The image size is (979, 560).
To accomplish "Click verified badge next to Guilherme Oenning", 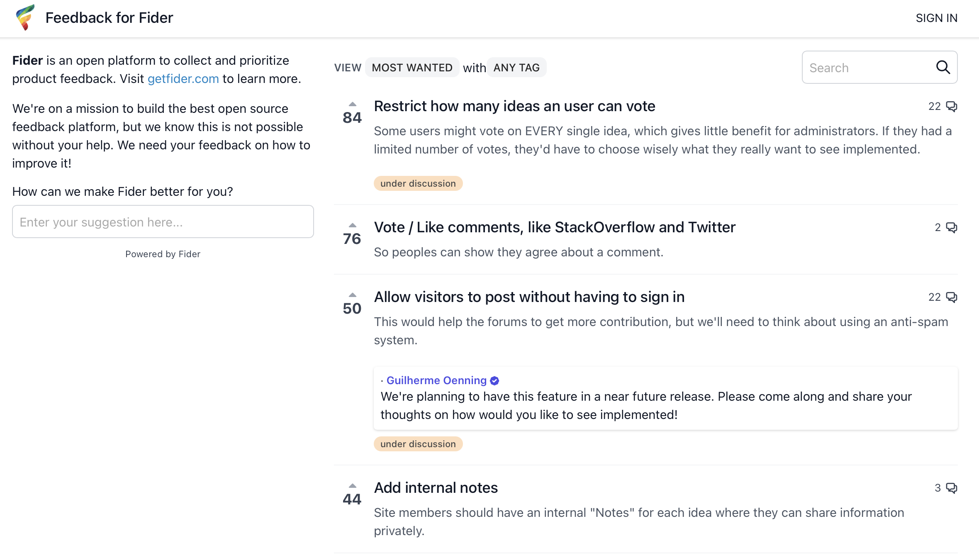I will click(x=494, y=381).
